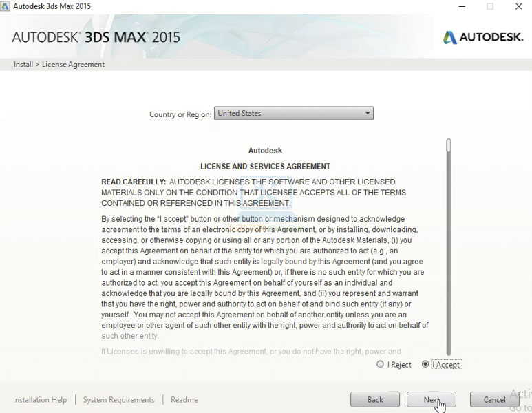Screen dimensions: 532x413
Task: Minimize the installer window
Action: tap(461, 6)
